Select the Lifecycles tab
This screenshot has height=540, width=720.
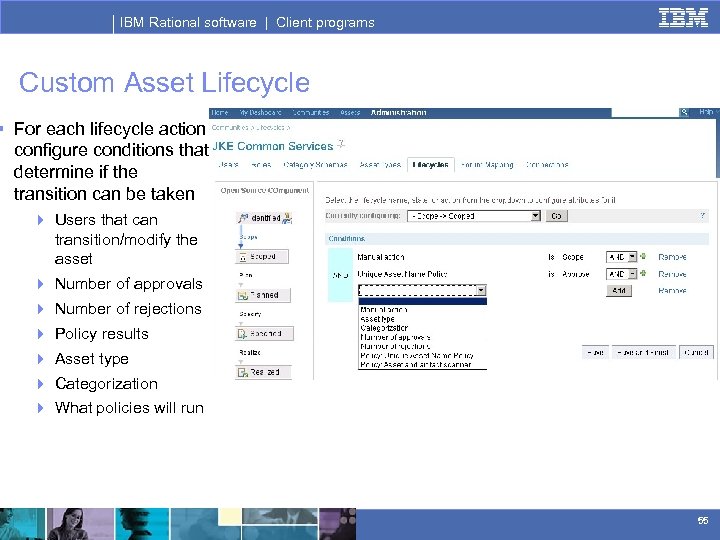click(431, 165)
